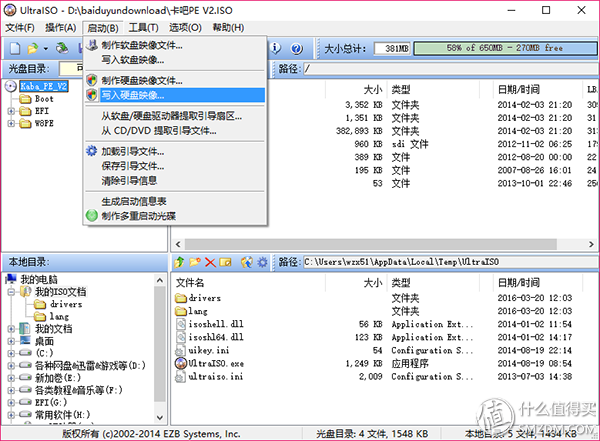Expand the 桌面 tree node

[x=11, y=341]
